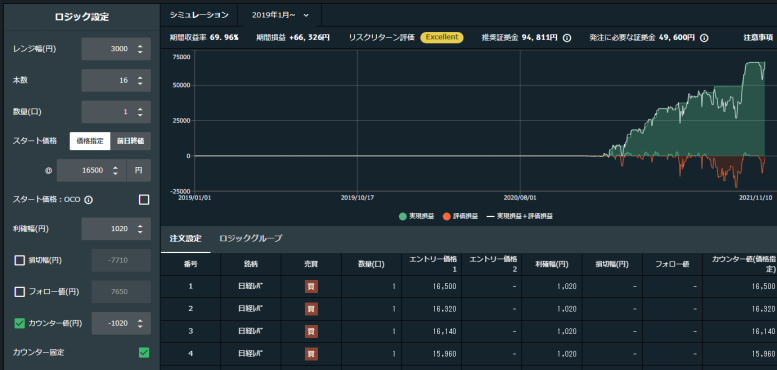
Task: Adjust the レンジ幅(円) stepper arrows
Action: coord(140,49)
